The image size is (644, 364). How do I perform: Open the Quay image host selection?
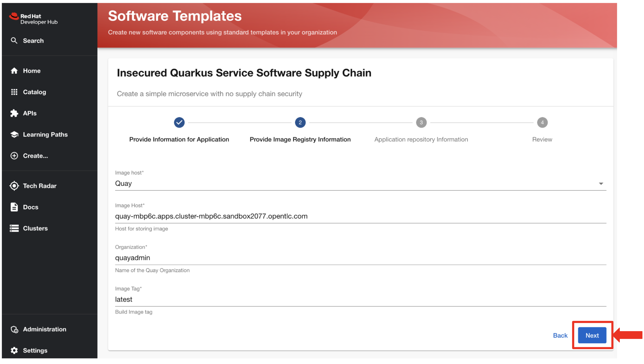click(360, 184)
